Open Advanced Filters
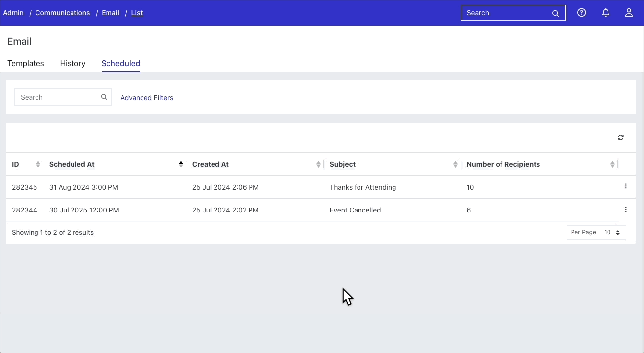 click(x=146, y=98)
